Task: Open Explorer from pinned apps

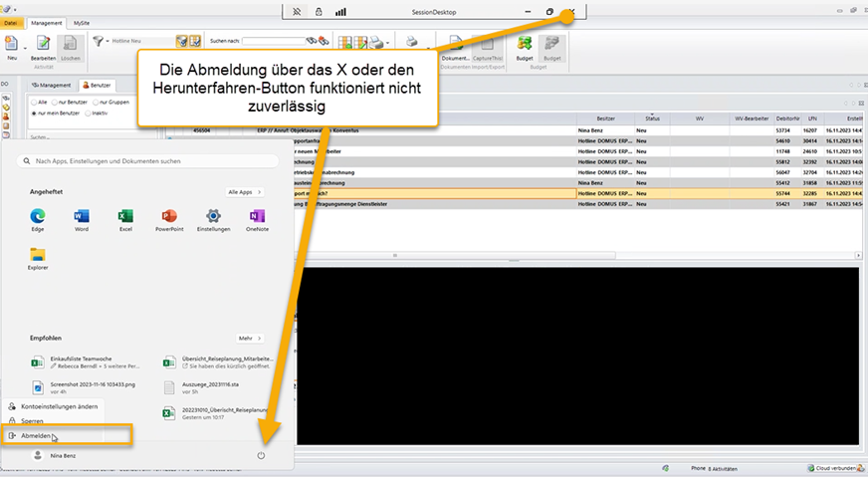Action: click(x=38, y=258)
